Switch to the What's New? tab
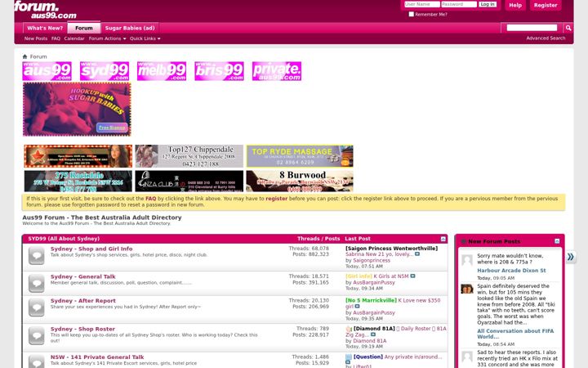The width and height of the screenshot is (588, 368). (45, 28)
